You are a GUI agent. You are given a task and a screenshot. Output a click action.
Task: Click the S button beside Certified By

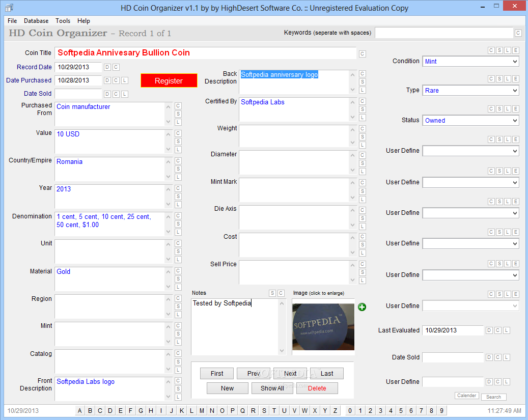click(x=363, y=109)
